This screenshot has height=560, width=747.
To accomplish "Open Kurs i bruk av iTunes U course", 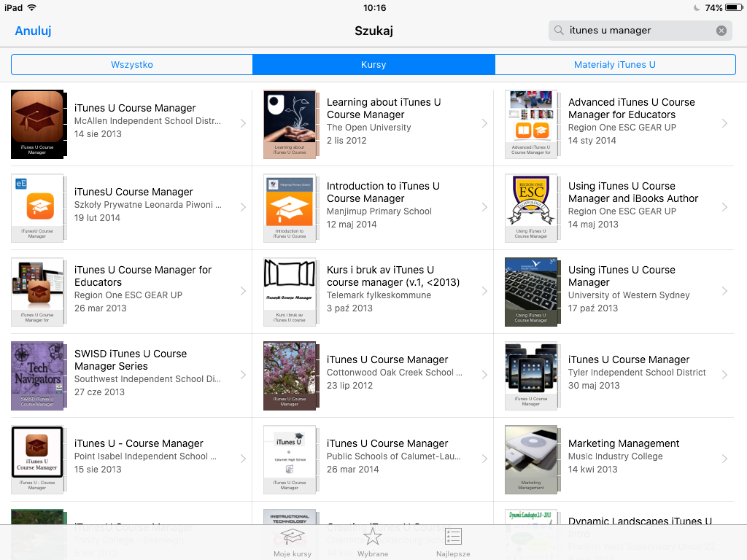I will [x=392, y=289].
